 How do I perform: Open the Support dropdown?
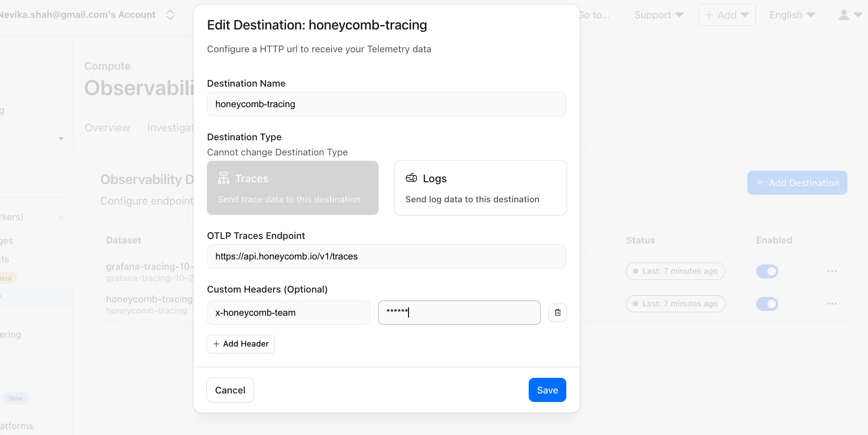[658, 15]
